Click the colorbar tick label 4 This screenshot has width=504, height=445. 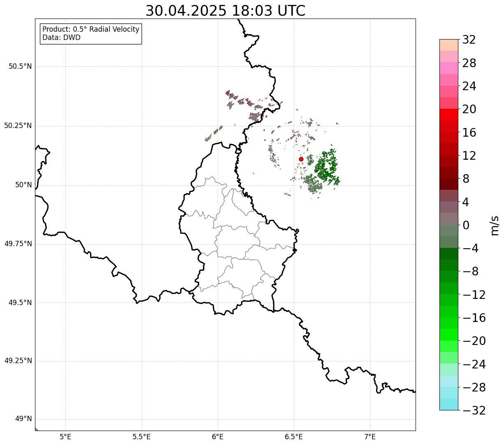pos(466,202)
